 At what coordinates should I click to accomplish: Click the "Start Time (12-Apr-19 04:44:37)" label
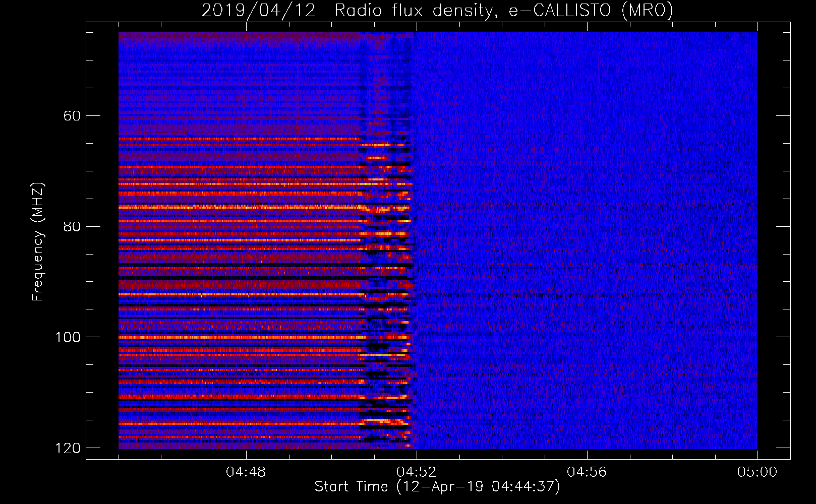437,487
